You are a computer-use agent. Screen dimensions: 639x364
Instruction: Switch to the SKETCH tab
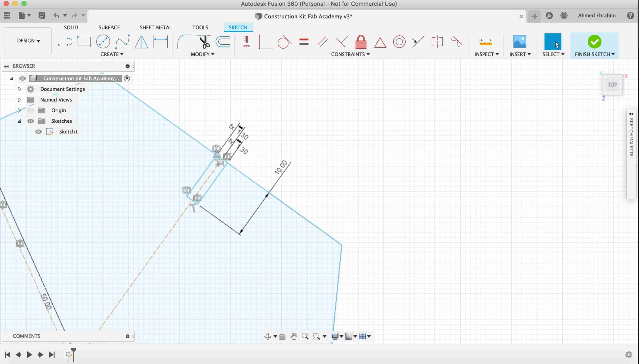(238, 27)
